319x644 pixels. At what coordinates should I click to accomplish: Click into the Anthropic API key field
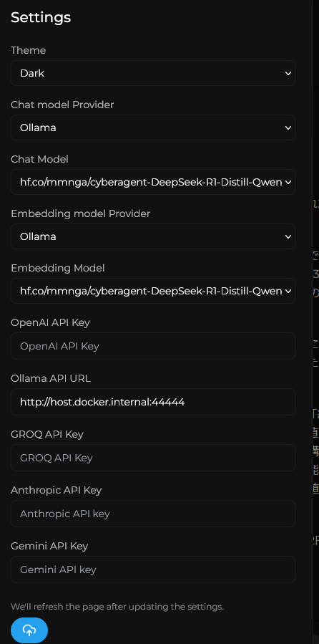click(x=153, y=514)
